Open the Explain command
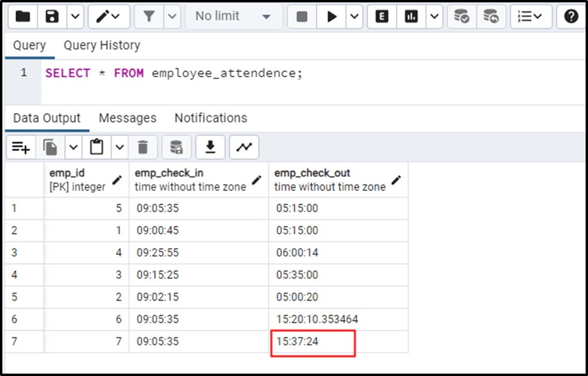The height and width of the screenshot is (376, 588). coord(381,16)
